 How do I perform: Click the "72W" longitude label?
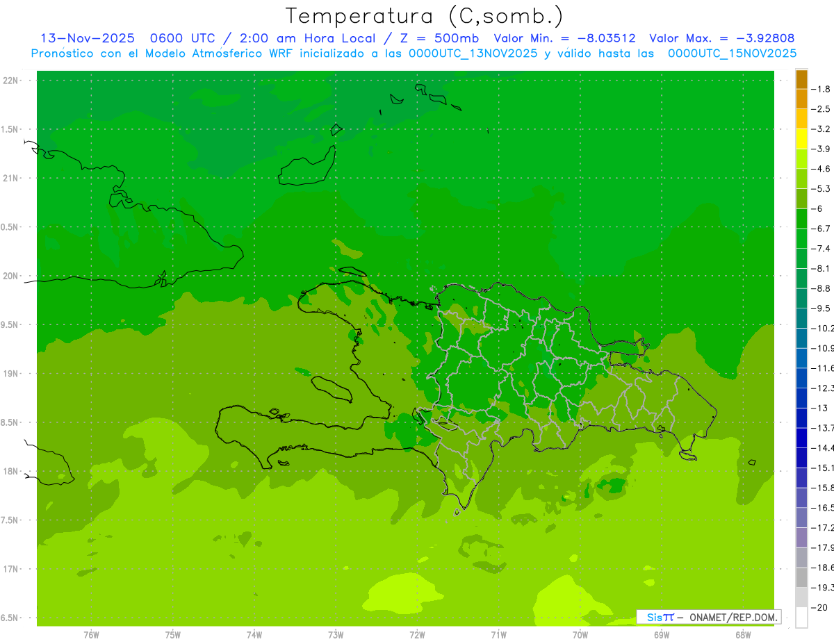pyautogui.click(x=417, y=635)
